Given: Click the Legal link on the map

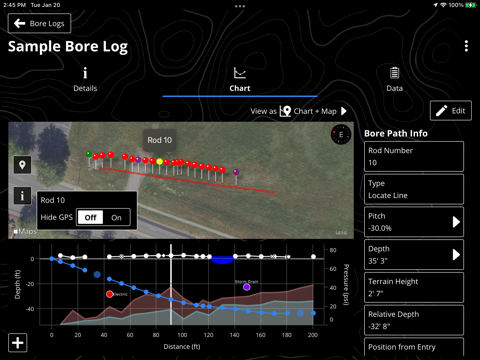Looking at the screenshot, I should tap(341, 232).
